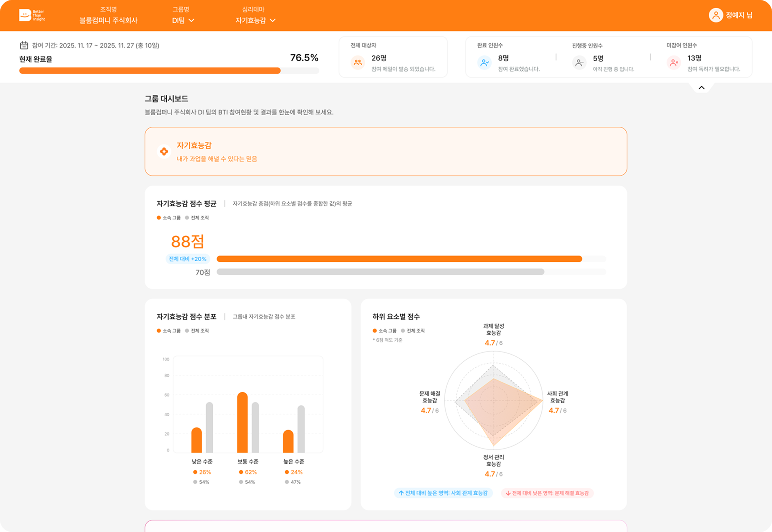
Task: Click the 자기효능감 theme flower icon
Action: click(164, 152)
